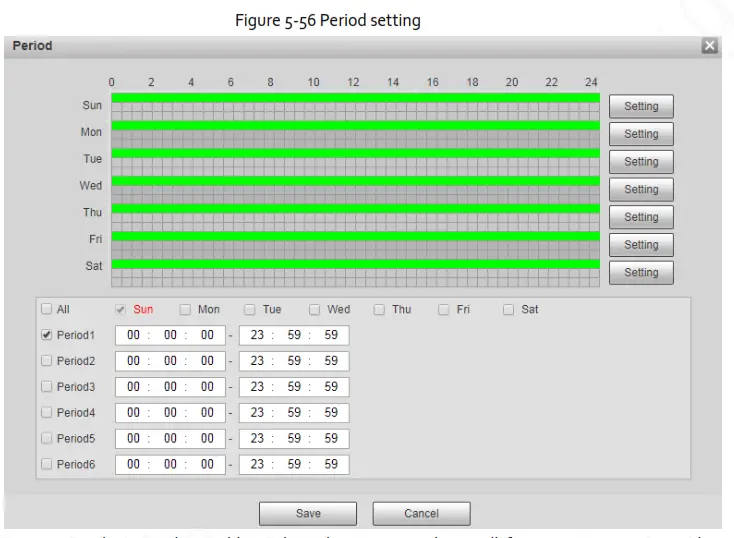Click the Period1 end time field
The height and width of the screenshot is (538, 734).
(294, 335)
